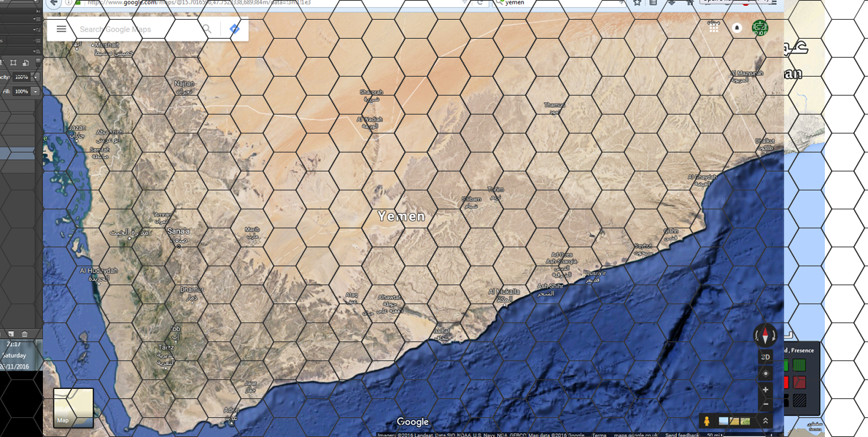Reload the page from the address bar
Image resolution: width=868 pixels, height=437 pixels.
[479, 2]
